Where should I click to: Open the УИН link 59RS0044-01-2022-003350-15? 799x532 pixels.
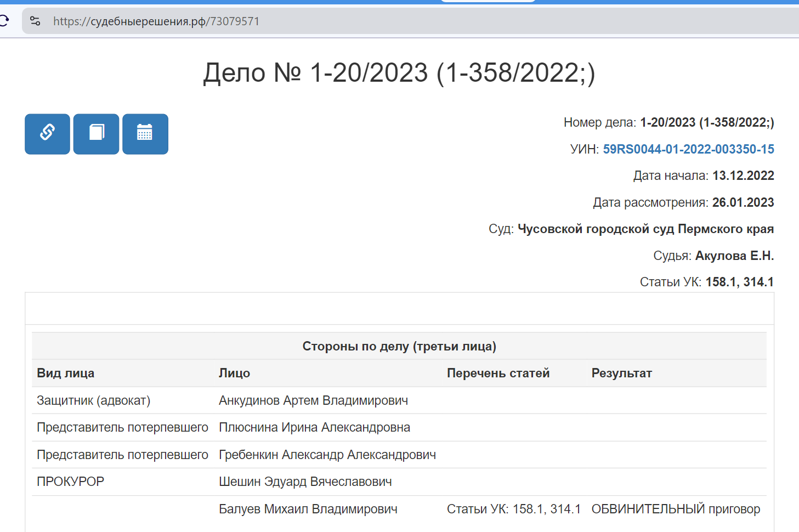[688, 149]
